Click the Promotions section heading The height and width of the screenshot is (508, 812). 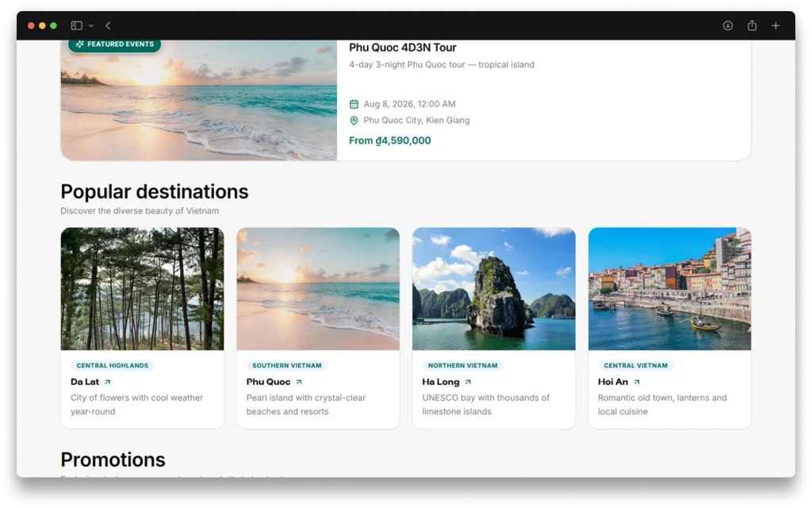pos(113,460)
